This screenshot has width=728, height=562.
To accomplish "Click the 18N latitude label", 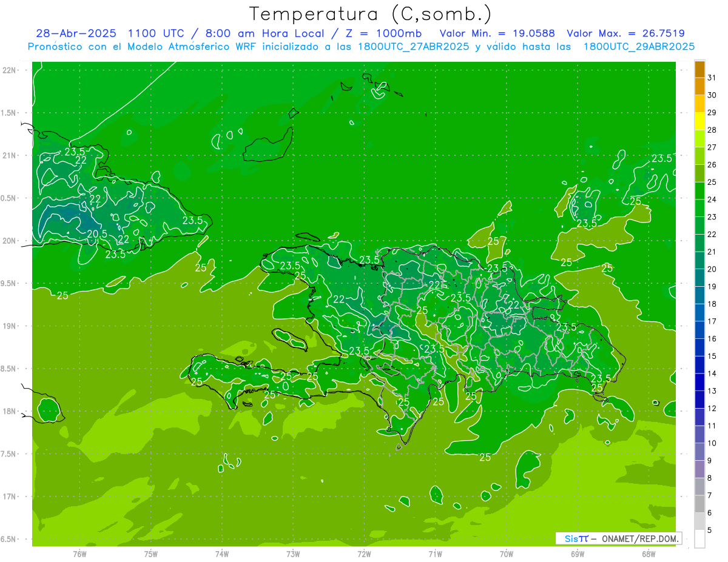I will point(10,411).
